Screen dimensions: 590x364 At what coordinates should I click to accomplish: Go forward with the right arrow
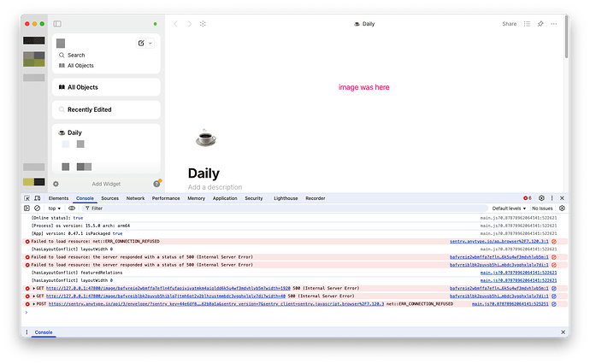click(x=190, y=24)
